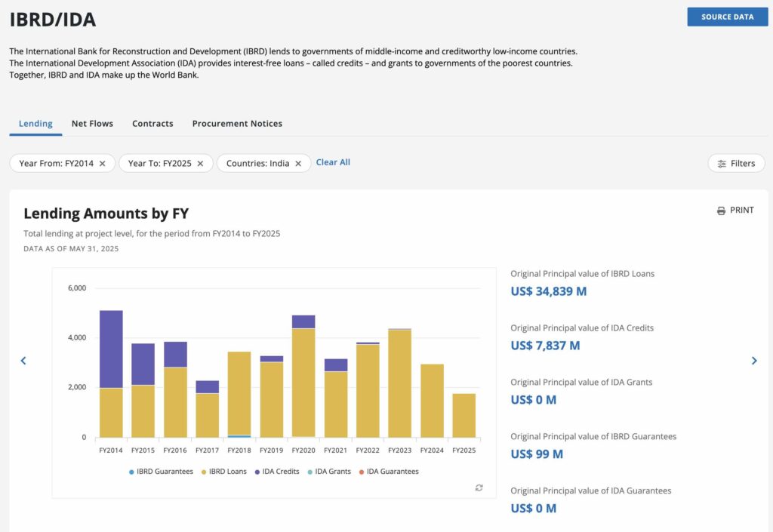Viewport: 773px width, 532px height.
Task: Toggle IBRD Loans series in the legend
Action: click(x=223, y=472)
